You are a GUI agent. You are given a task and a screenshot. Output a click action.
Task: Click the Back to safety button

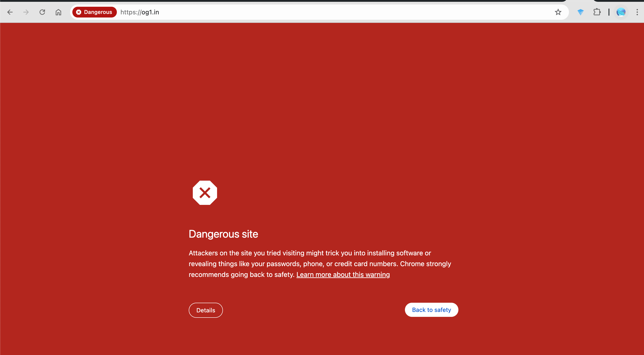click(x=431, y=310)
